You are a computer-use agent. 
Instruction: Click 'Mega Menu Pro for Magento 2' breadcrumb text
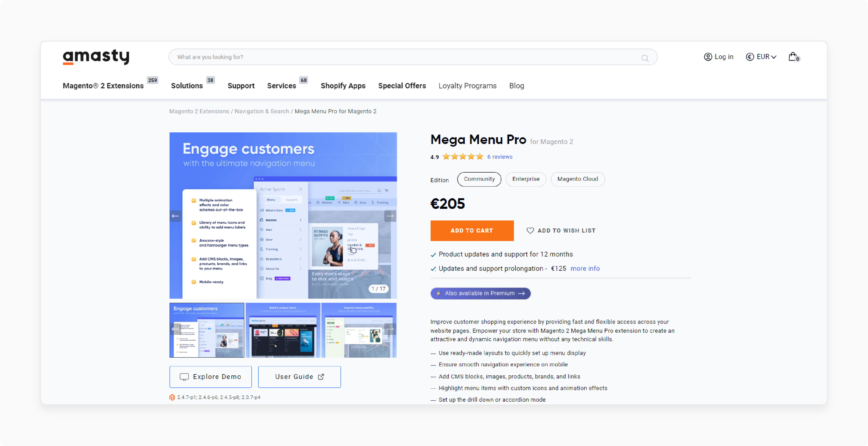(x=336, y=111)
